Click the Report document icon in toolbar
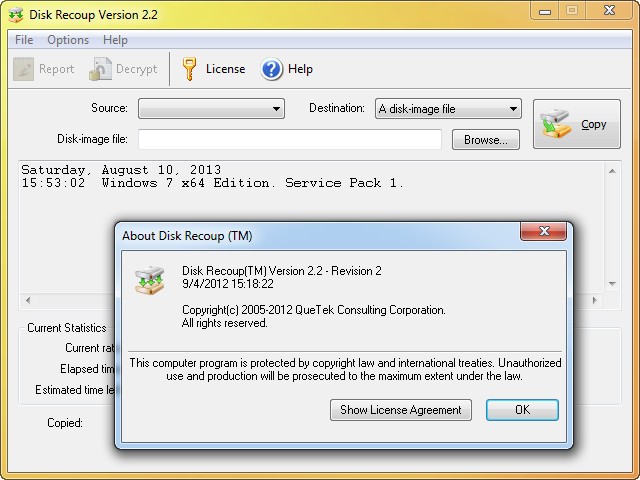The image size is (640, 480). 23,69
